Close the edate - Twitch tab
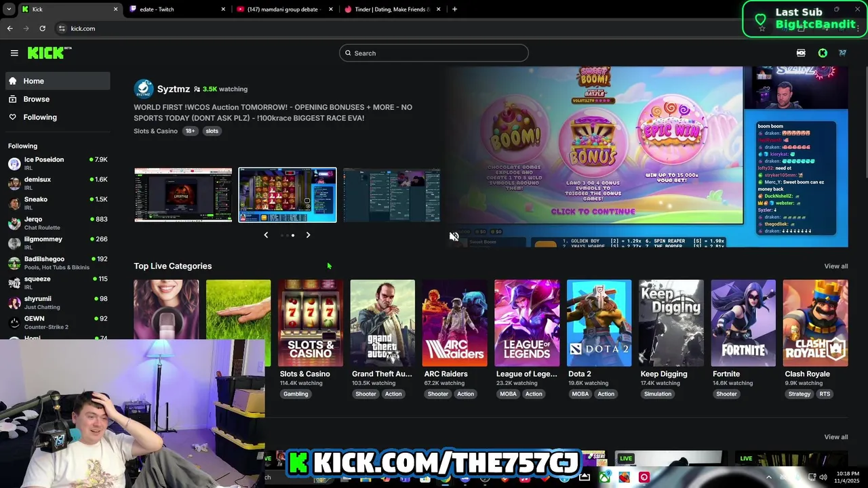Viewport: 868px width, 488px height. 223,9
